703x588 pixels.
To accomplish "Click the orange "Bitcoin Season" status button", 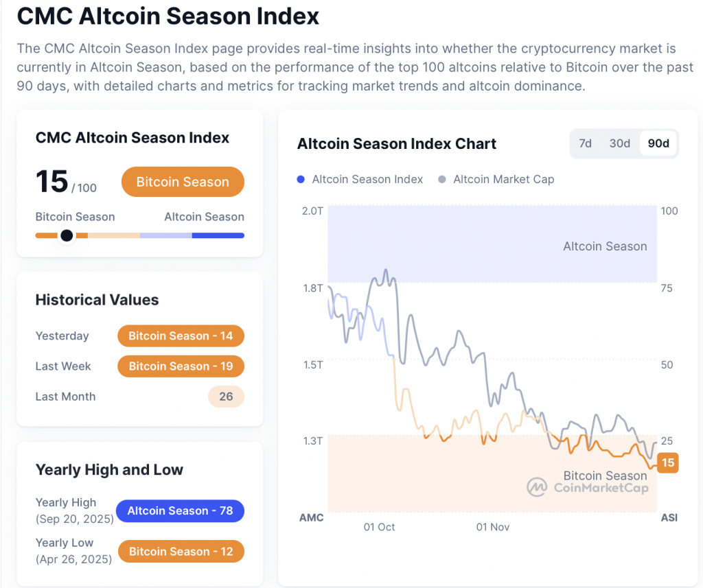I will [x=183, y=182].
